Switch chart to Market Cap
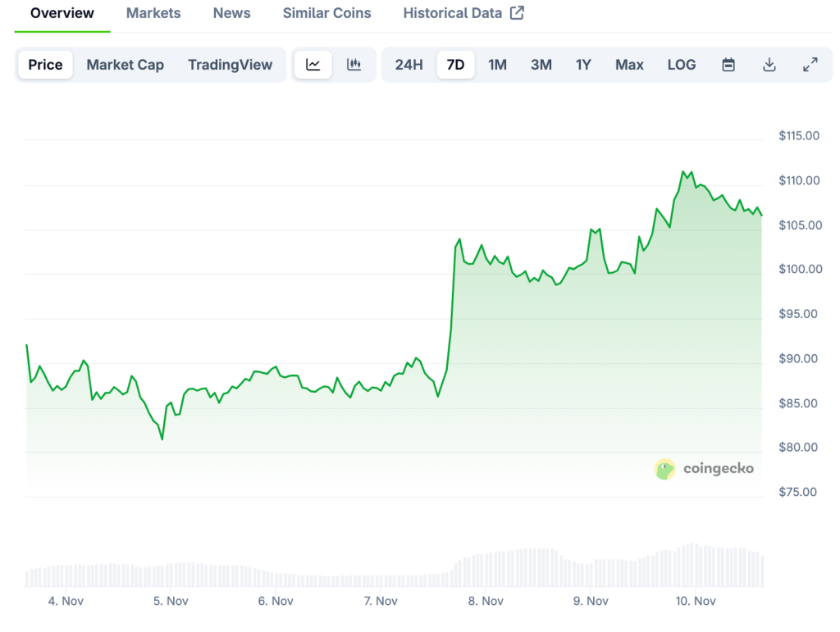This screenshot has height=632, width=840. tap(125, 65)
